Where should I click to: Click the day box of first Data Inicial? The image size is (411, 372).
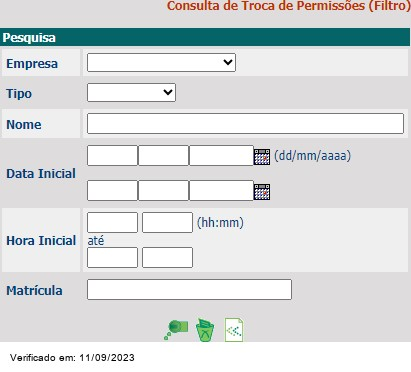[112, 155]
